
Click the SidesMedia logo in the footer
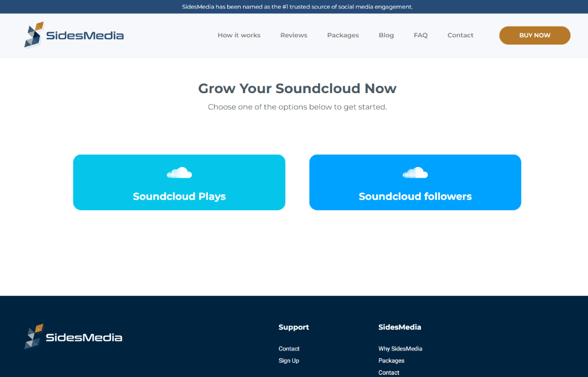73,336
